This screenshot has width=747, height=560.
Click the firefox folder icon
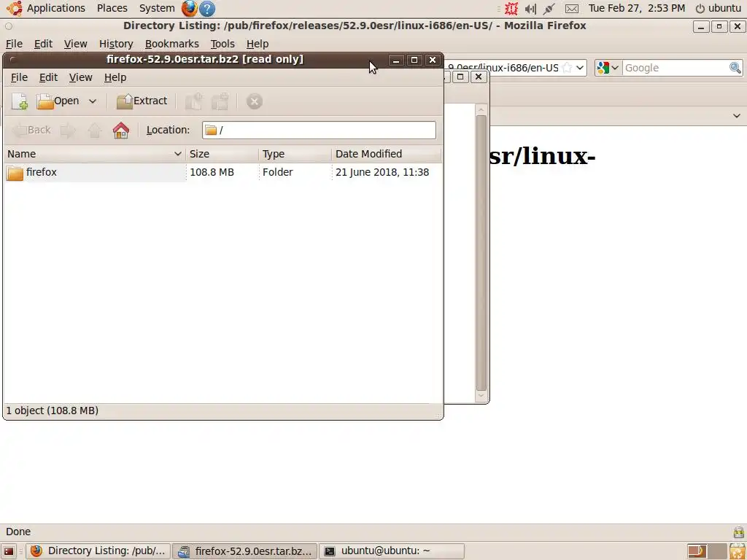15,173
